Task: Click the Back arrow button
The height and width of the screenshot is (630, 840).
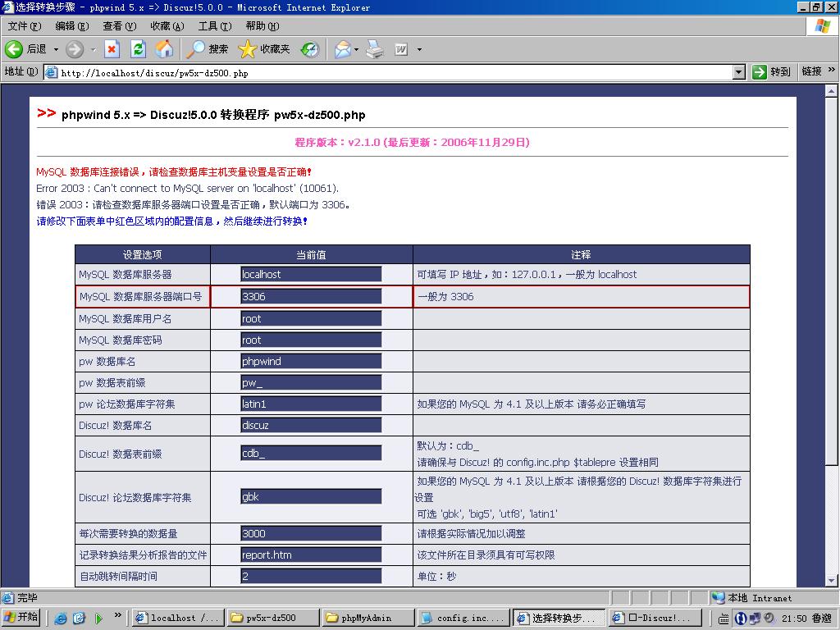Action: [x=14, y=49]
